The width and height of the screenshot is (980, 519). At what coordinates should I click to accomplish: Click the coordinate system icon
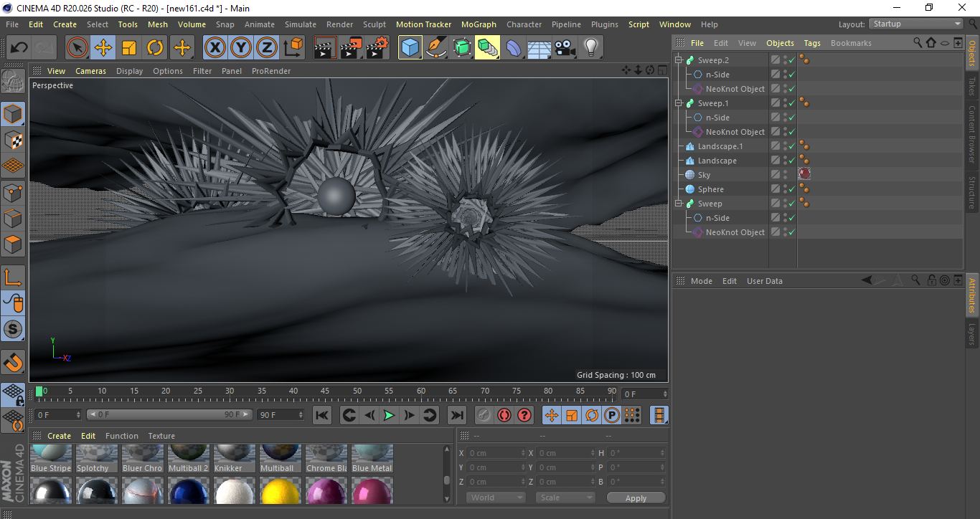point(293,48)
